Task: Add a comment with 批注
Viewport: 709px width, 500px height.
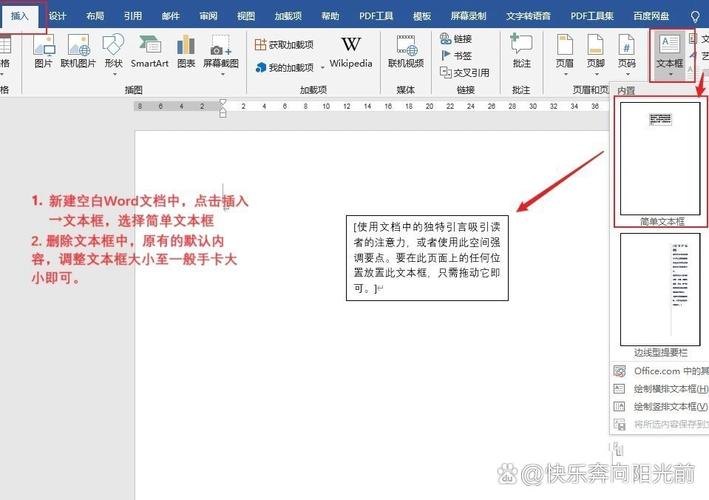Action: (521, 51)
